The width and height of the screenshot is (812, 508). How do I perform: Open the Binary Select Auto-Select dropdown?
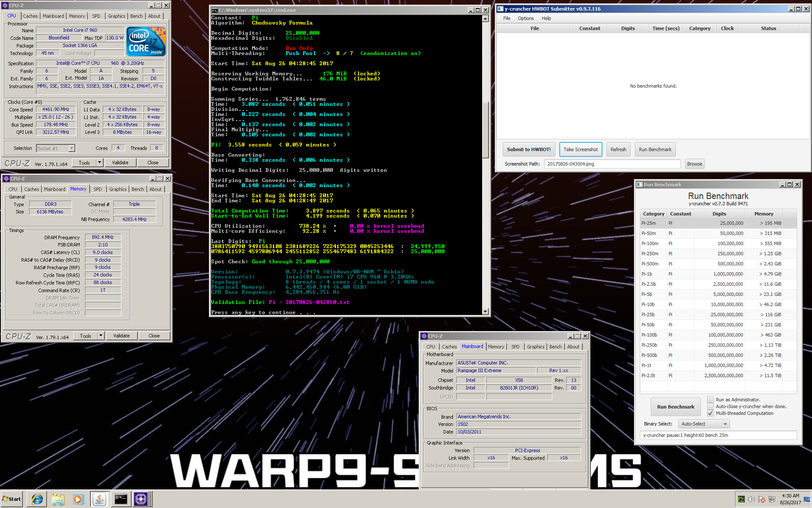coord(704,424)
